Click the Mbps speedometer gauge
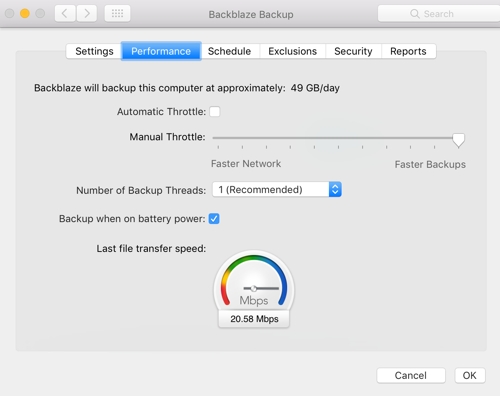 point(254,282)
